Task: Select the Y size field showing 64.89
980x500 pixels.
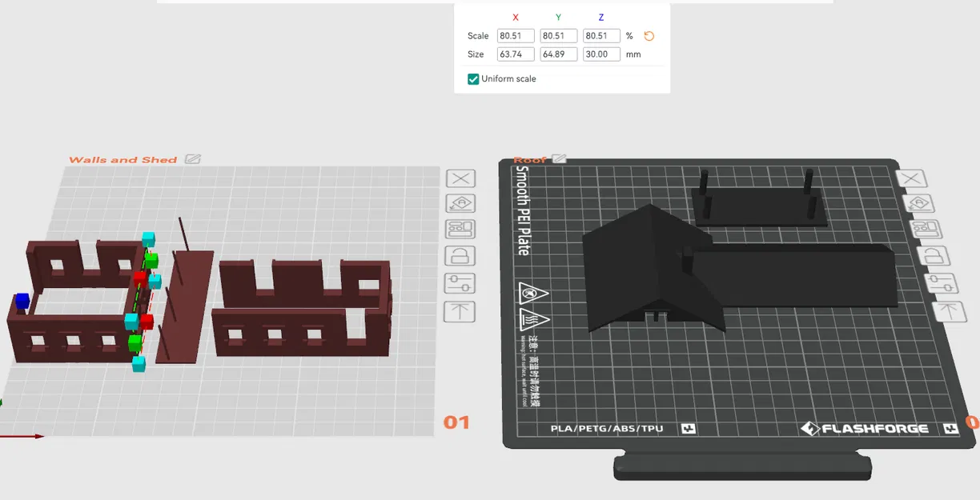Action: (x=559, y=54)
